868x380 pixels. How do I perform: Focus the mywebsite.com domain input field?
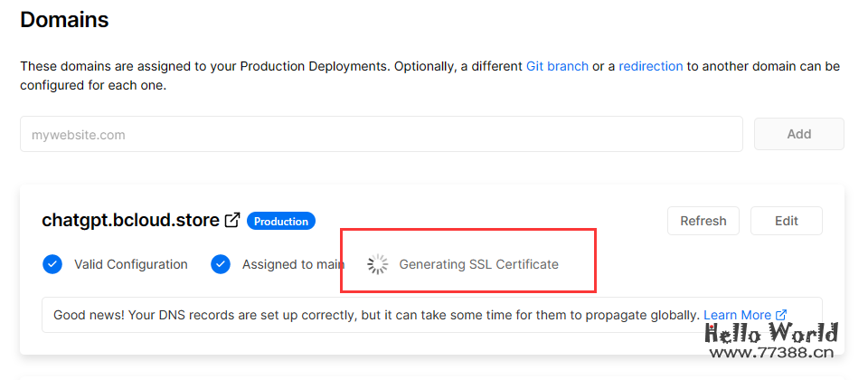click(x=381, y=134)
